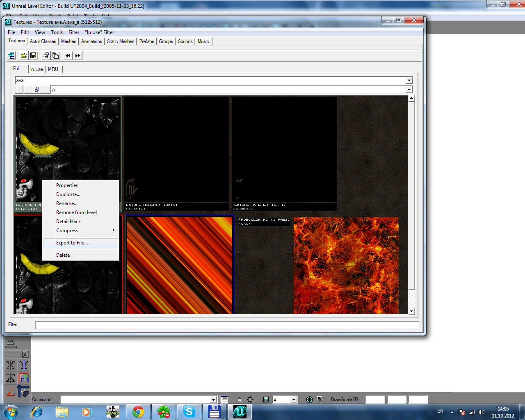
Task: Choose Remove from level in context menu
Action: (x=81, y=212)
